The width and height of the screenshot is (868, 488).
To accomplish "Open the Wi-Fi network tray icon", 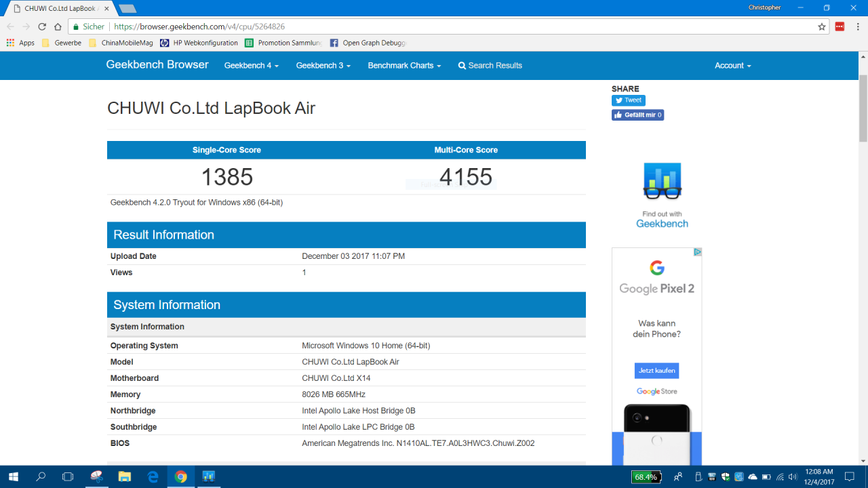I will click(780, 476).
